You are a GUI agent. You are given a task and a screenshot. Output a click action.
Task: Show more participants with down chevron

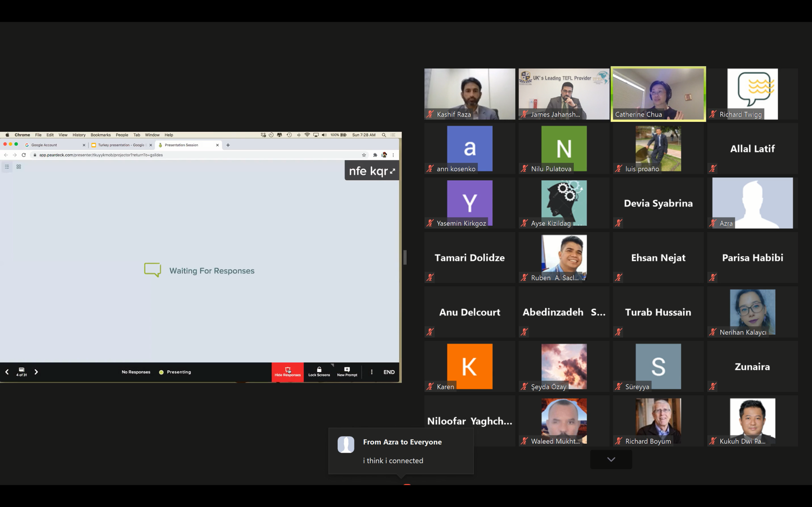611,459
